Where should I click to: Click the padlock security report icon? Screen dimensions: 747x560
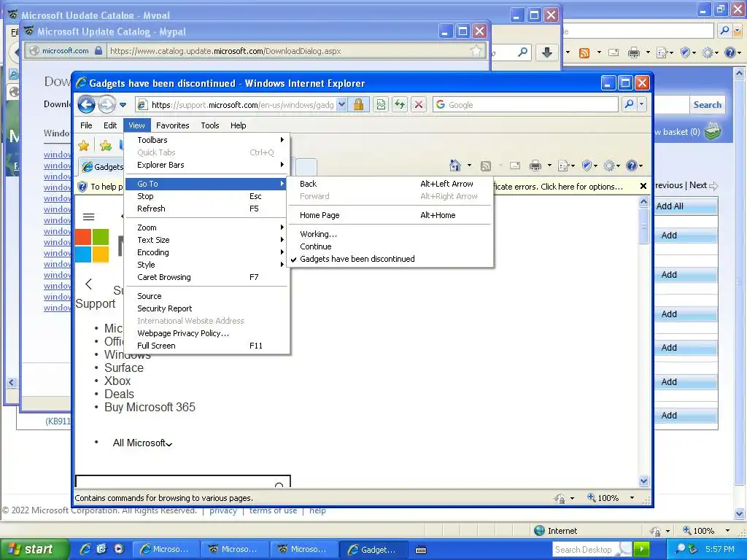pyautogui.click(x=359, y=104)
